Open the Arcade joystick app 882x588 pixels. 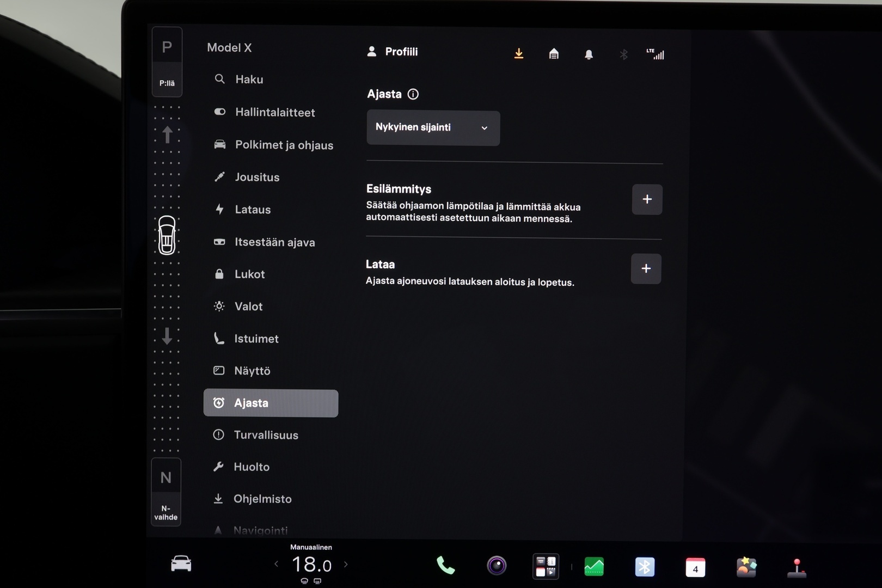[x=797, y=568]
